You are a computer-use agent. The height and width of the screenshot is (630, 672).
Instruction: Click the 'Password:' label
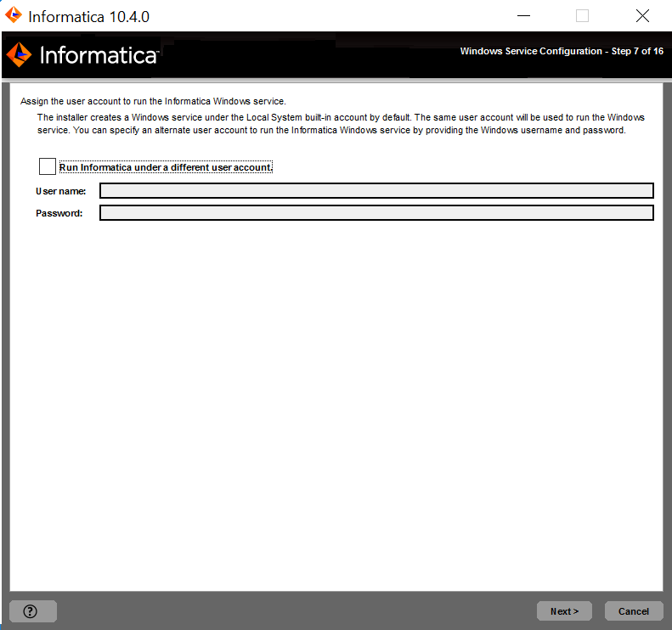pyautogui.click(x=59, y=214)
